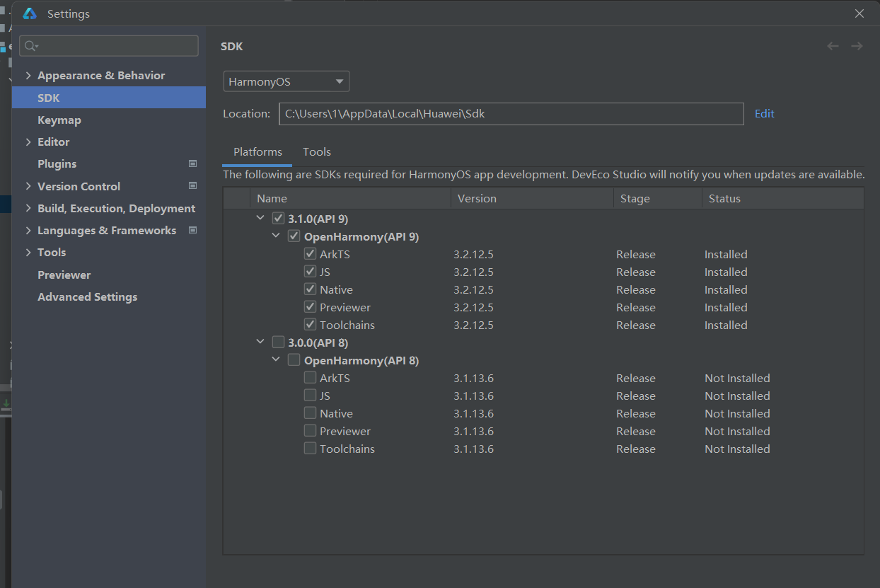Viewport: 880px width, 588px height.
Task: Uncheck ArkTS version 3.2.12.5
Action: click(x=310, y=254)
